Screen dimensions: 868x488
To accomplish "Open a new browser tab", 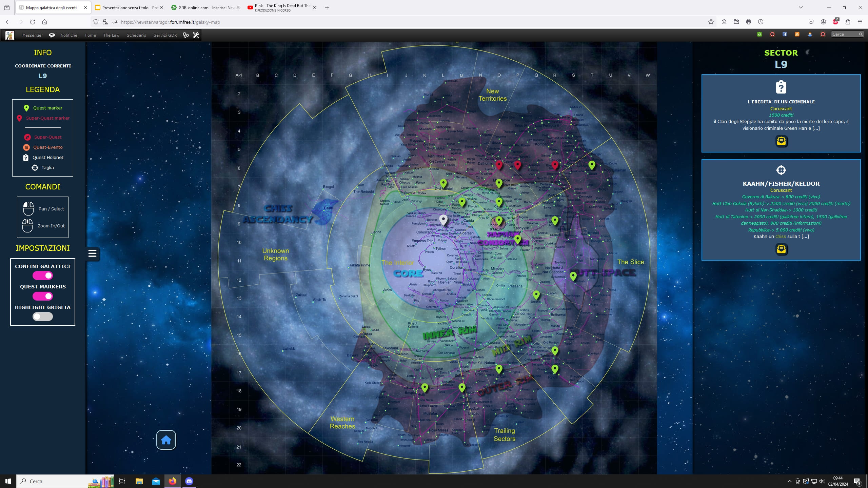I will [x=327, y=7].
